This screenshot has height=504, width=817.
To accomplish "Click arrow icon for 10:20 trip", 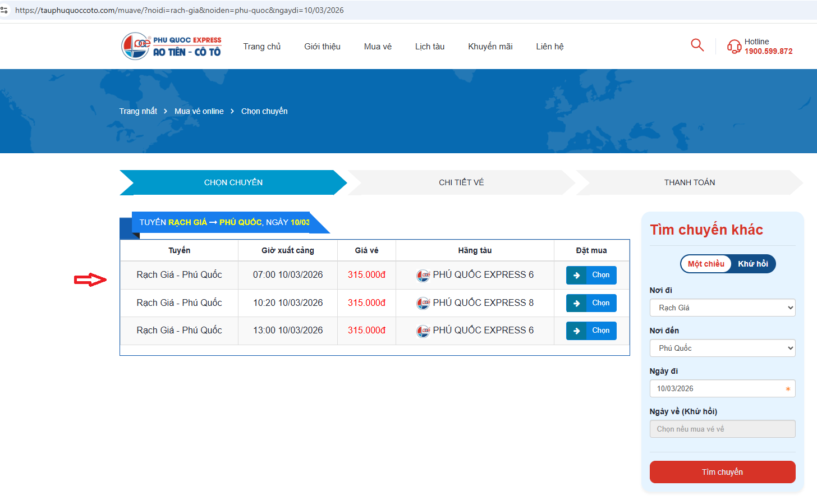I will 576,303.
